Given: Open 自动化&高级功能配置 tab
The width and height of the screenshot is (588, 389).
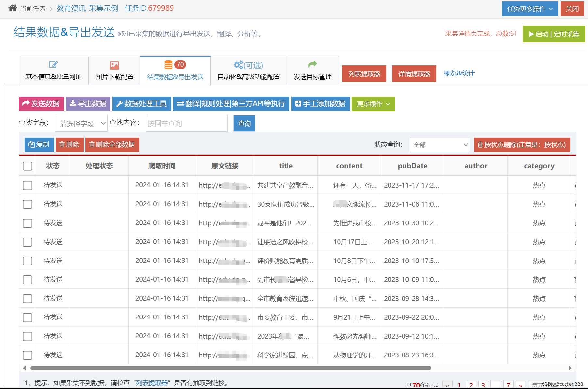Looking at the screenshot, I should pyautogui.click(x=249, y=71).
